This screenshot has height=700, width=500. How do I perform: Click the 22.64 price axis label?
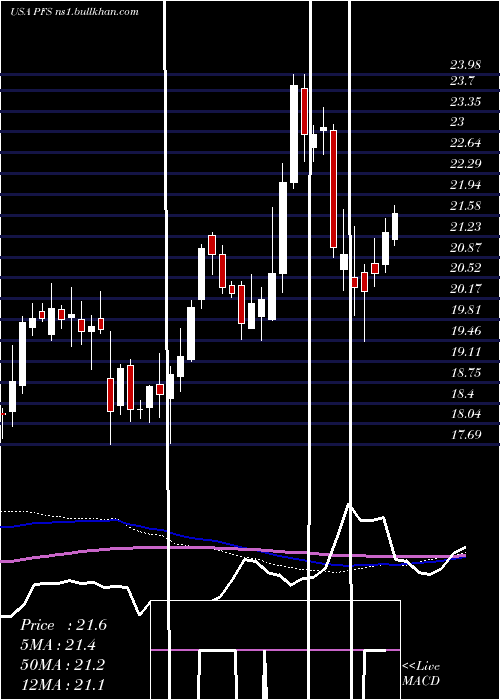[x=465, y=143]
